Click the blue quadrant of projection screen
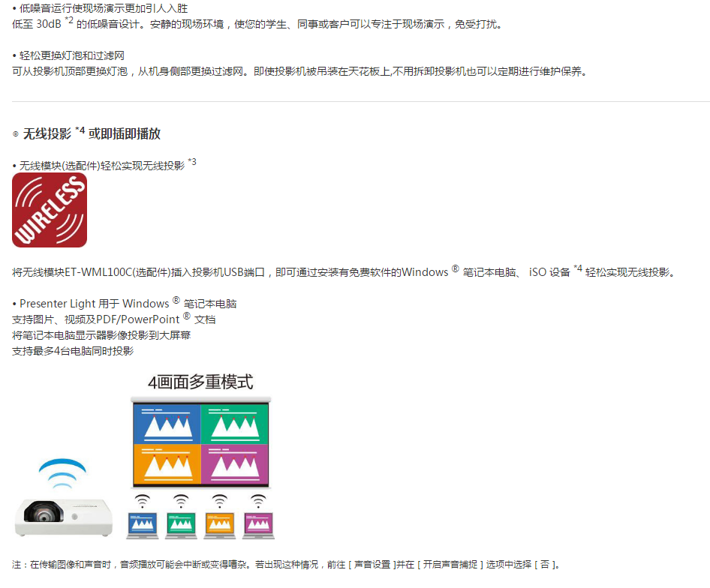Screen dimensions: 710x588 point(166,424)
